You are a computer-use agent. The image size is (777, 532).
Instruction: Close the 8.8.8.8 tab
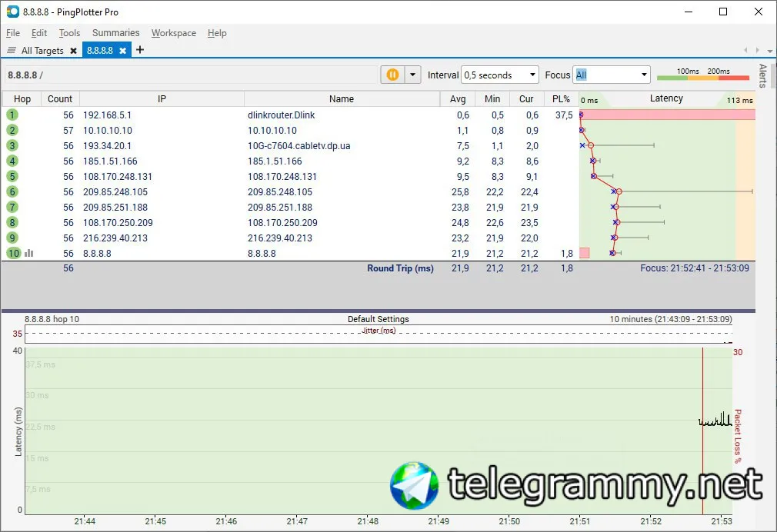[x=123, y=51]
